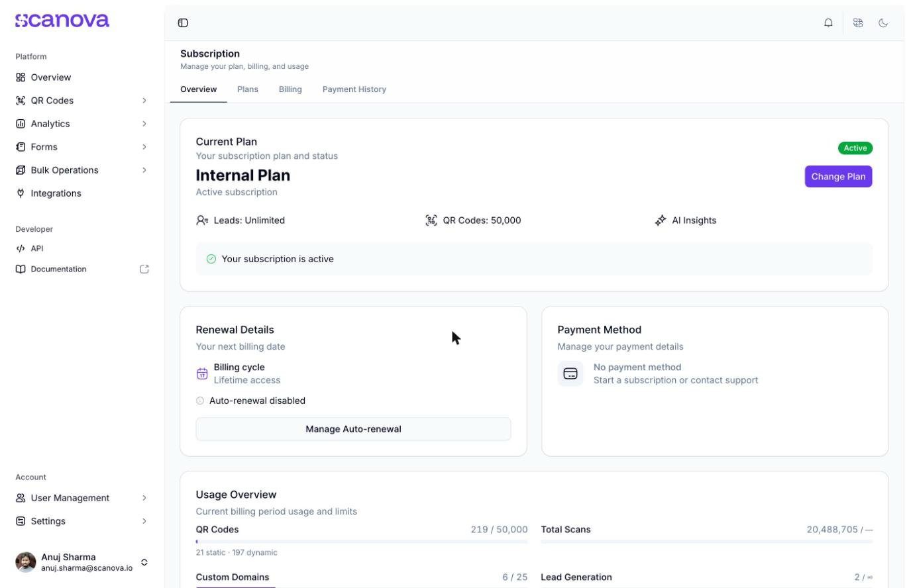This screenshot has height=588, width=909.
Task: Click the payment card icon
Action: (570, 374)
